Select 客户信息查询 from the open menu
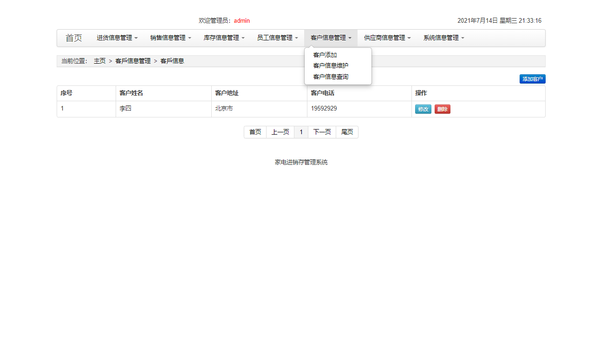 click(x=332, y=77)
